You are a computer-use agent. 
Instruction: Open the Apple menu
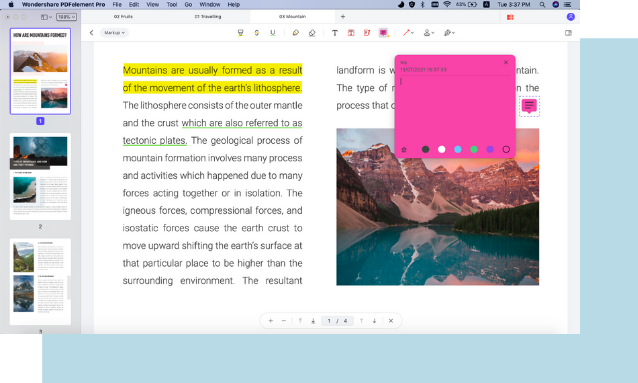[11, 4]
